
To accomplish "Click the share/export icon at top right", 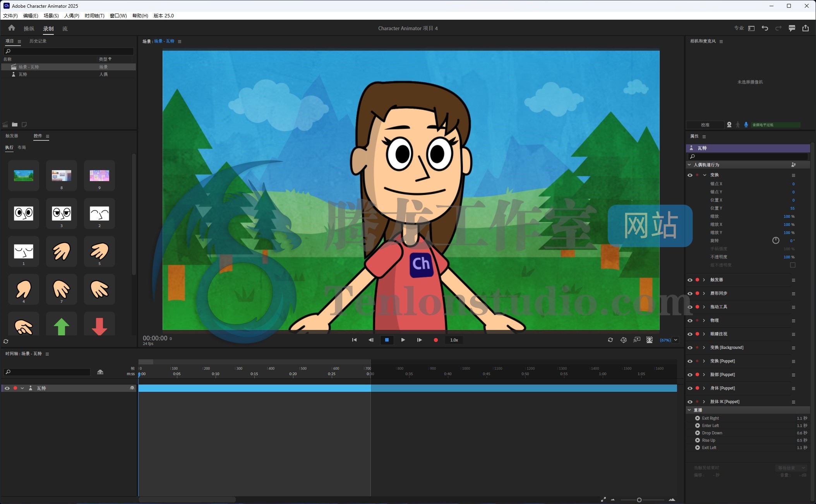I will (806, 28).
